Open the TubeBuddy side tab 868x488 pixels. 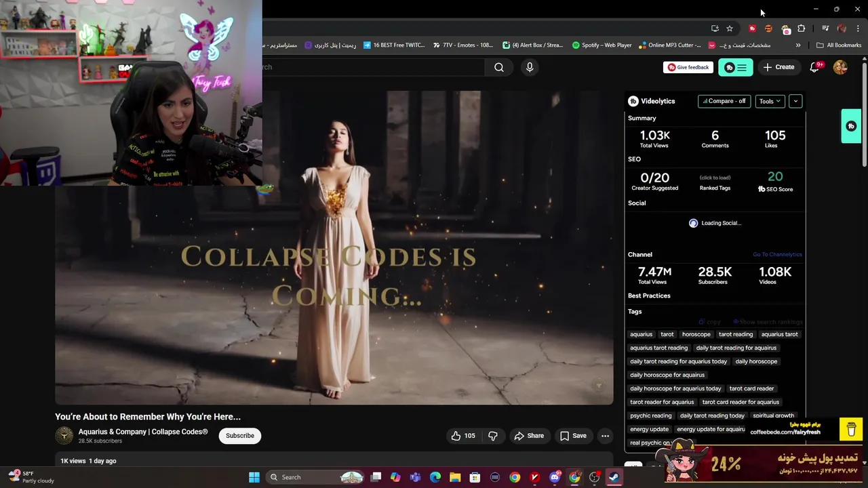click(x=851, y=126)
